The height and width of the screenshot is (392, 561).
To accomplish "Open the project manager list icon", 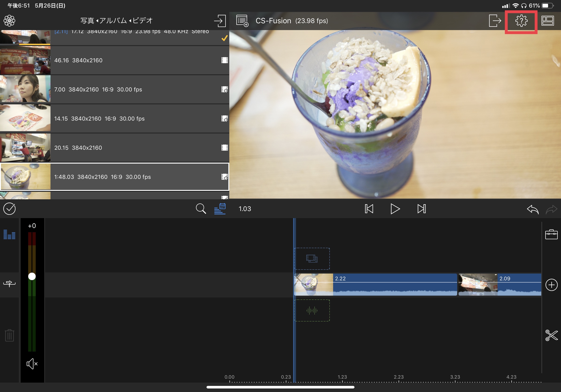I will [242, 21].
